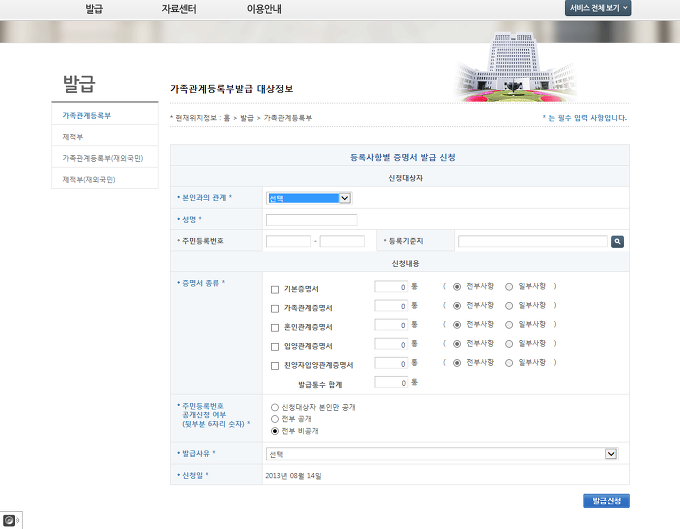Viewport: 680px width, 529px height.
Task: Choose 전부 비공개 radio option
Action: tap(275, 431)
